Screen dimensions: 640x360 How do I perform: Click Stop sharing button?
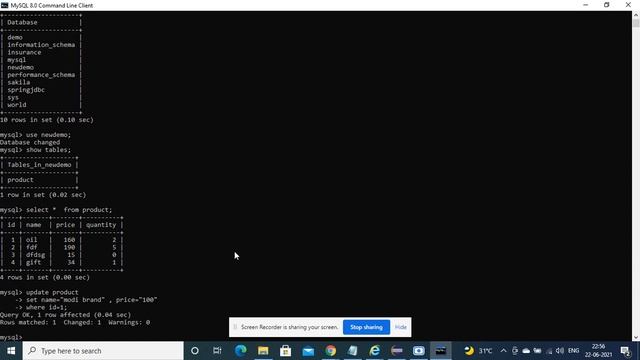366,327
